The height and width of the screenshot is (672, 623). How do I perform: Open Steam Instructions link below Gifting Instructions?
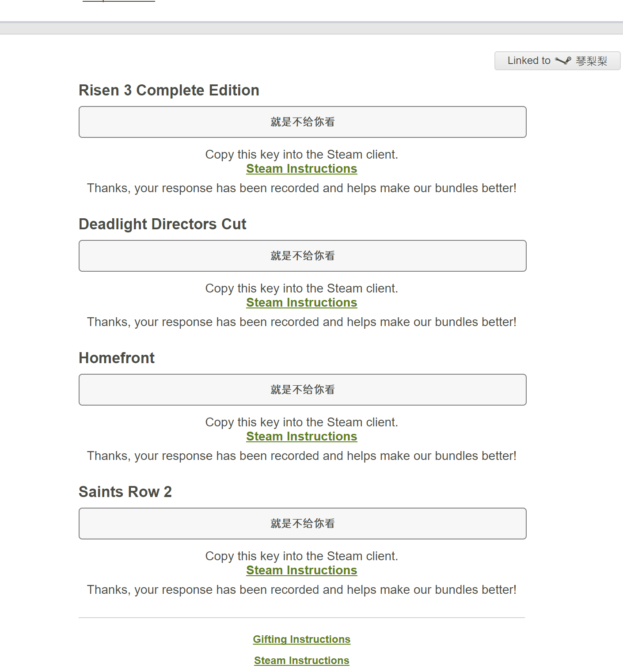301,661
